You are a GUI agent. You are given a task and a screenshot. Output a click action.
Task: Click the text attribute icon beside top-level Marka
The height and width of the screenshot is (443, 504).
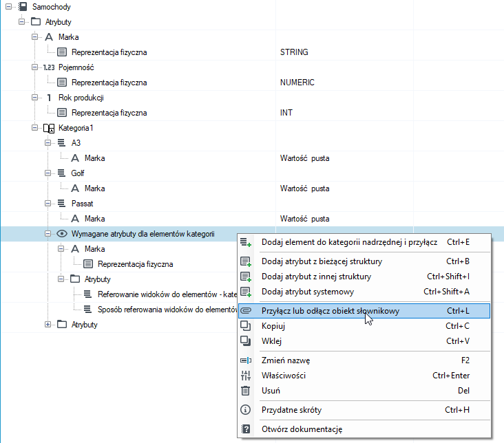point(49,37)
